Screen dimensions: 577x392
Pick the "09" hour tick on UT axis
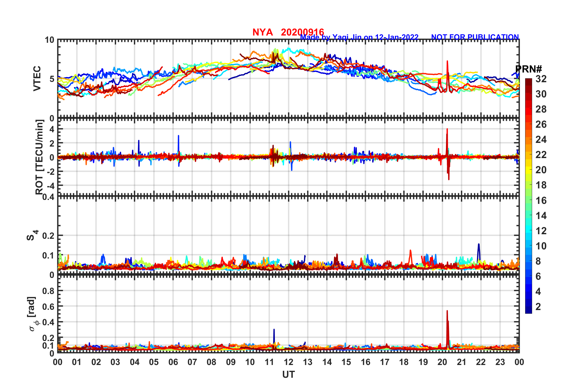pyautogui.click(x=231, y=362)
